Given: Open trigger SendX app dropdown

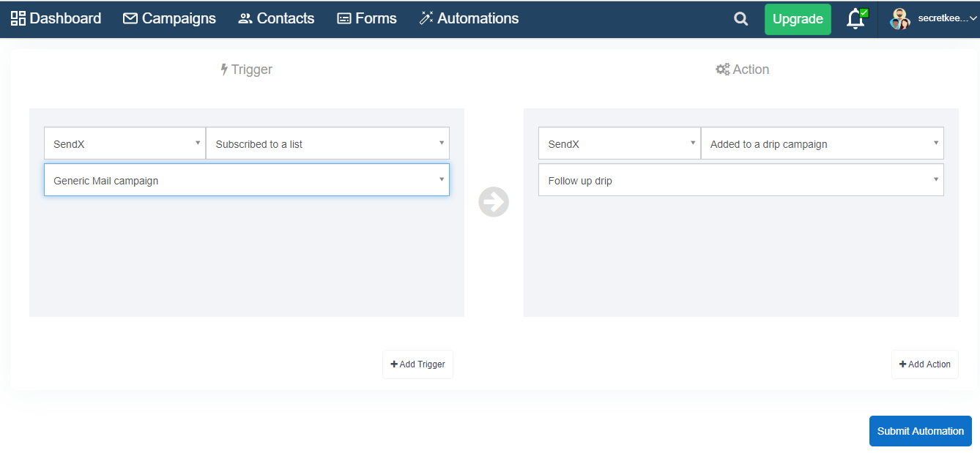Looking at the screenshot, I should (x=125, y=143).
